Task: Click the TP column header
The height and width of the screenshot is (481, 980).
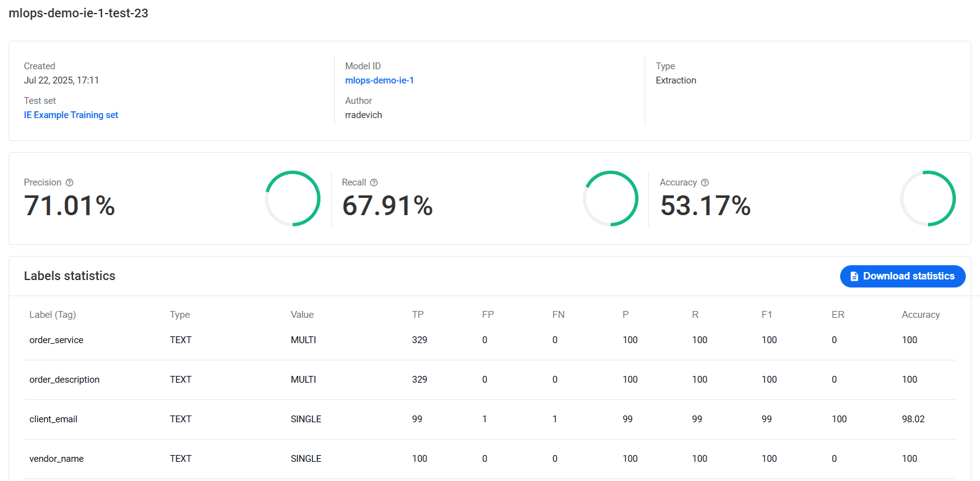Action: coord(418,315)
